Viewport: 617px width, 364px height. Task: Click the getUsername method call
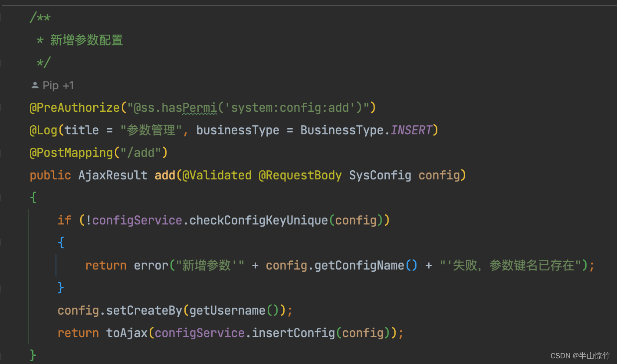pyautogui.click(x=227, y=310)
